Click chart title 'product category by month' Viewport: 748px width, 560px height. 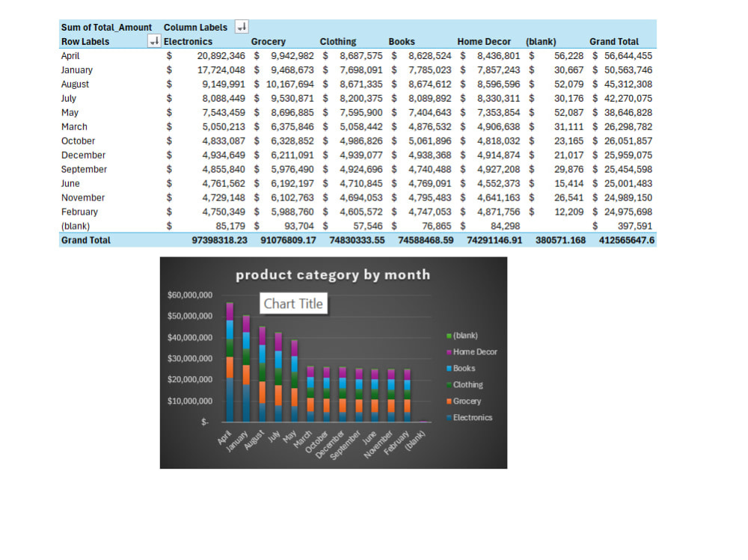coord(333,274)
